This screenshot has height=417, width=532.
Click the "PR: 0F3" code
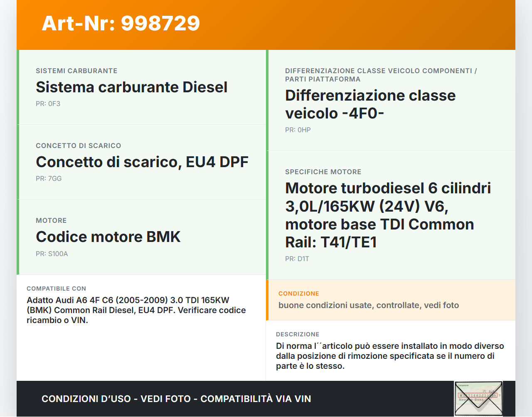tap(48, 104)
